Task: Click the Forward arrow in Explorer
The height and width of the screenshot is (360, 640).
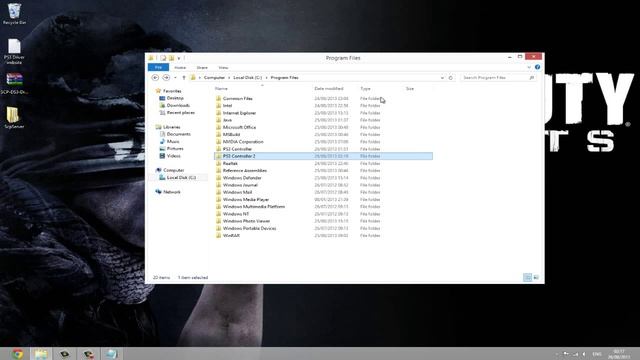Action: coord(166,78)
